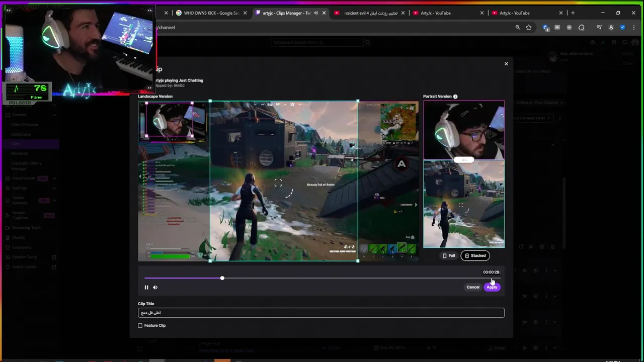Open the browser extensions puzzle icon

pyautogui.click(x=582, y=28)
